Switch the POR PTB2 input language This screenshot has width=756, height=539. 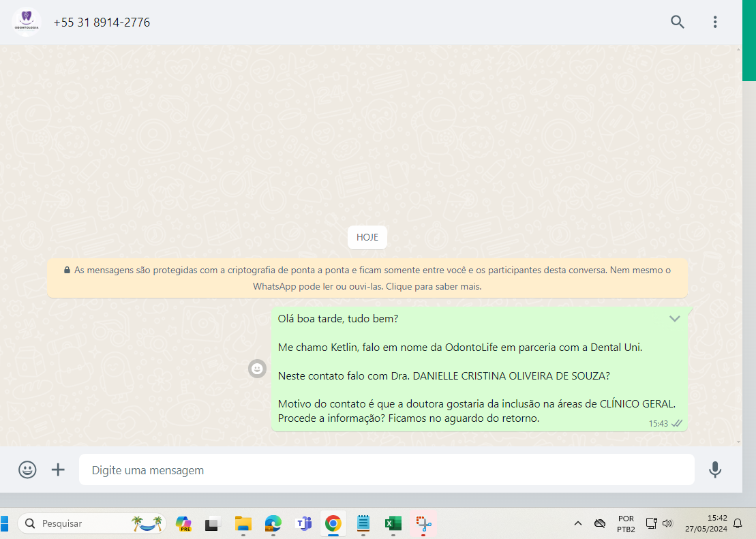click(x=626, y=524)
